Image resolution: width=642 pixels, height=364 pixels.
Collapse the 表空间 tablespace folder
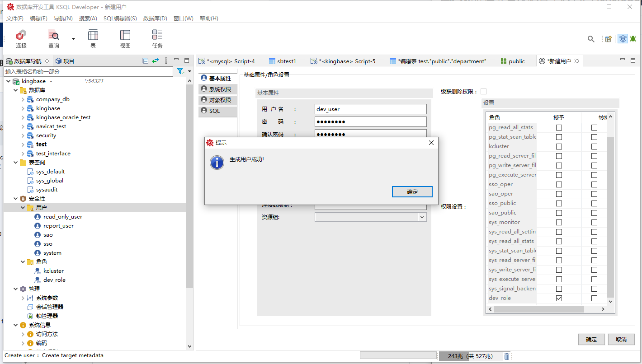click(15, 163)
